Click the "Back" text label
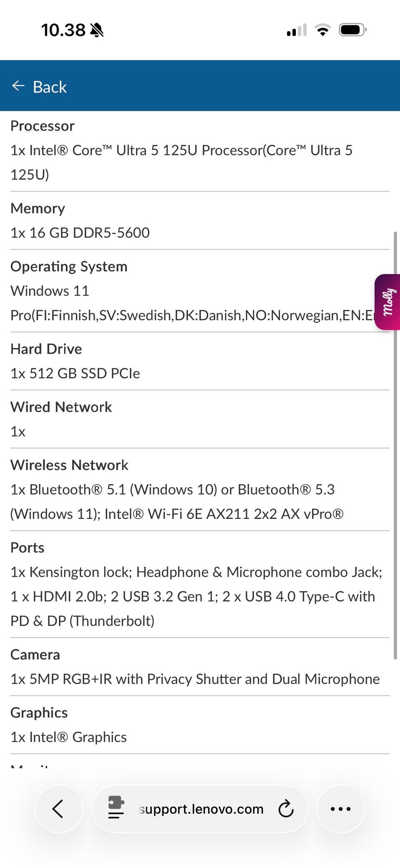 pyautogui.click(x=50, y=87)
